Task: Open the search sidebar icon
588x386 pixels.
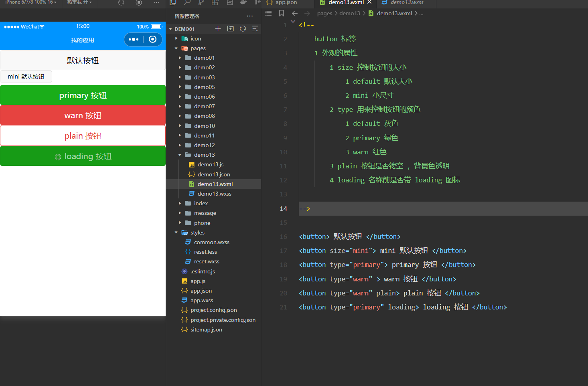Action: [187, 2]
